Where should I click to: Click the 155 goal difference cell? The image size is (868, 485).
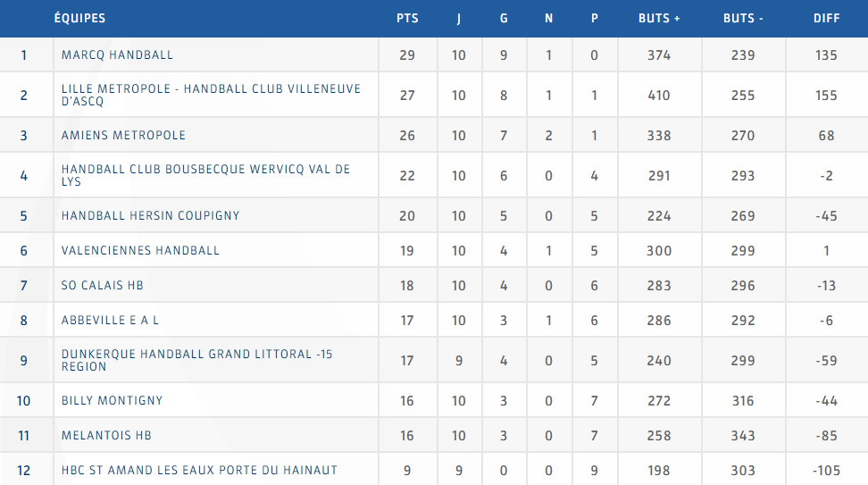827,96
